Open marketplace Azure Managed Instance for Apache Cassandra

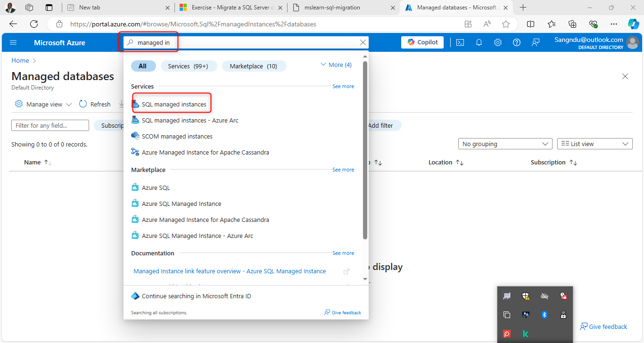206,220
